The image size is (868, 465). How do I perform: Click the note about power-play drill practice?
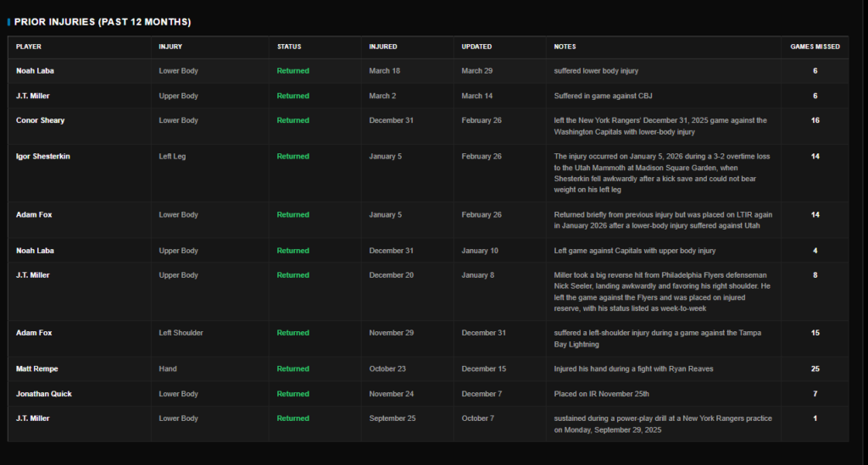coord(663,424)
